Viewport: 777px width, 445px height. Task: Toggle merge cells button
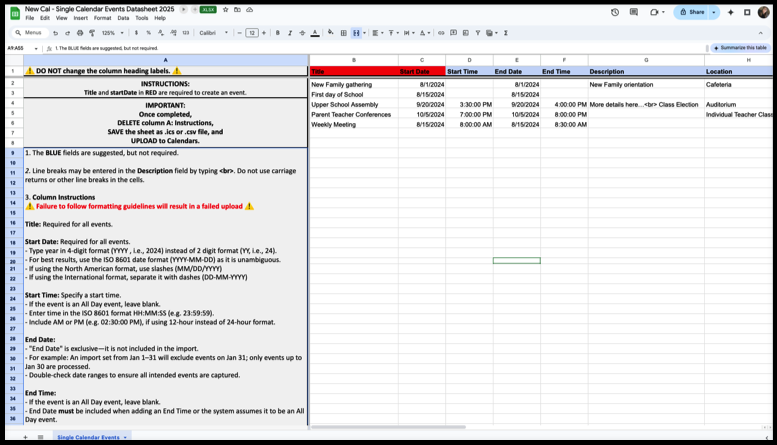click(356, 33)
